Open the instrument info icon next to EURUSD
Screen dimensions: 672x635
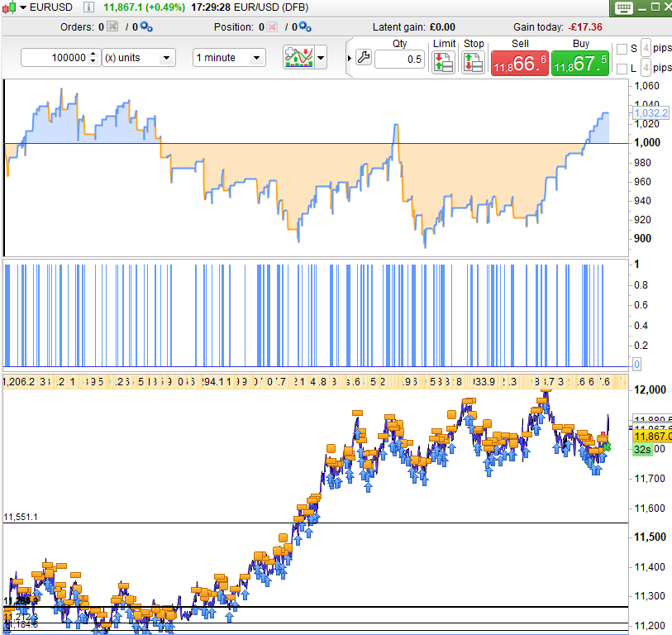click(x=88, y=7)
